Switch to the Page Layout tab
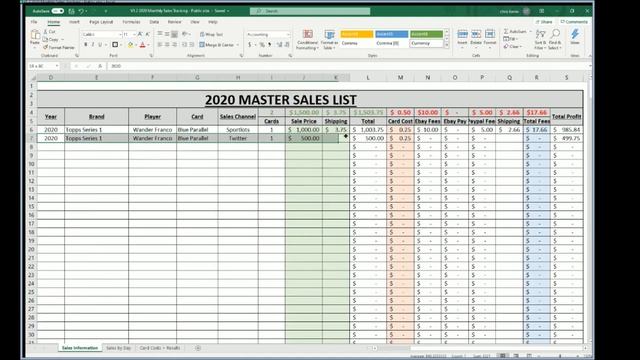 point(101,22)
